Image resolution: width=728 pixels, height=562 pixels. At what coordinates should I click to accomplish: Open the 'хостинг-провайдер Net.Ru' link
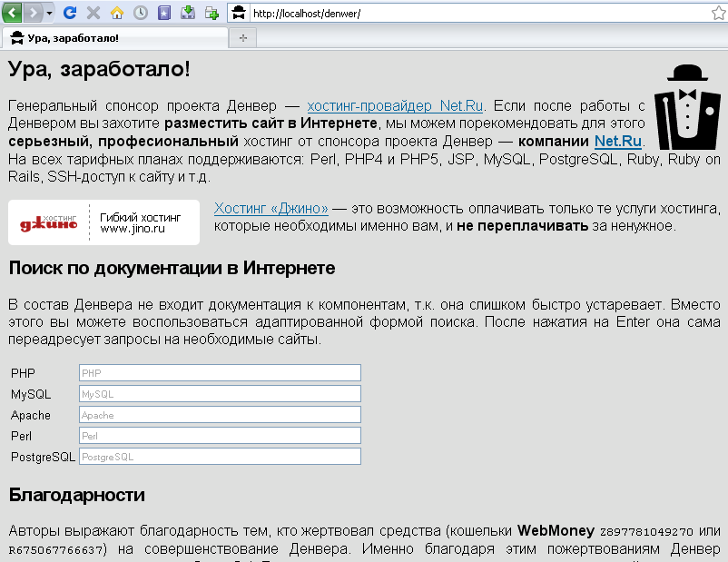pyautogui.click(x=395, y=106)
